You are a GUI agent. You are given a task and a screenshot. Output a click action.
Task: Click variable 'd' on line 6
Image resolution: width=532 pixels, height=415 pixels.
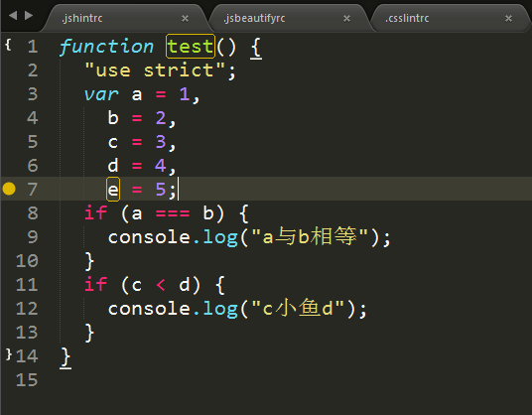coord(113,165)
